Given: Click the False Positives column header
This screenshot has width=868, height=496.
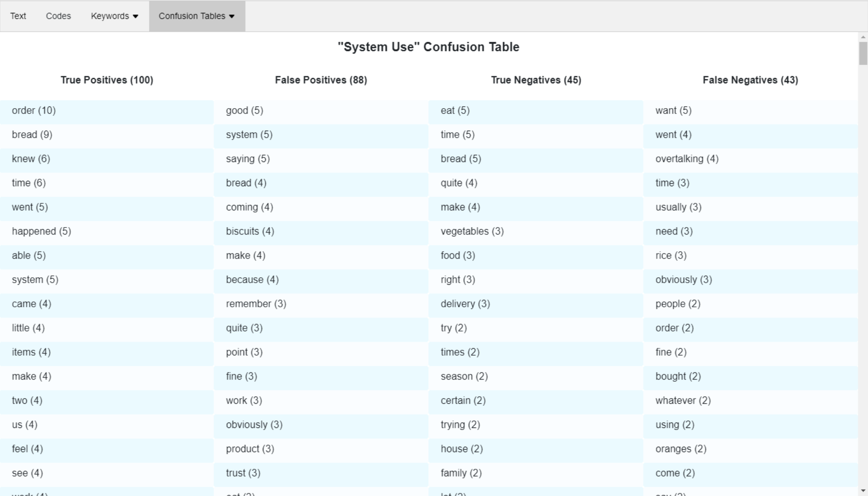Looking at the screenshot, I should (x=321, y=80).
